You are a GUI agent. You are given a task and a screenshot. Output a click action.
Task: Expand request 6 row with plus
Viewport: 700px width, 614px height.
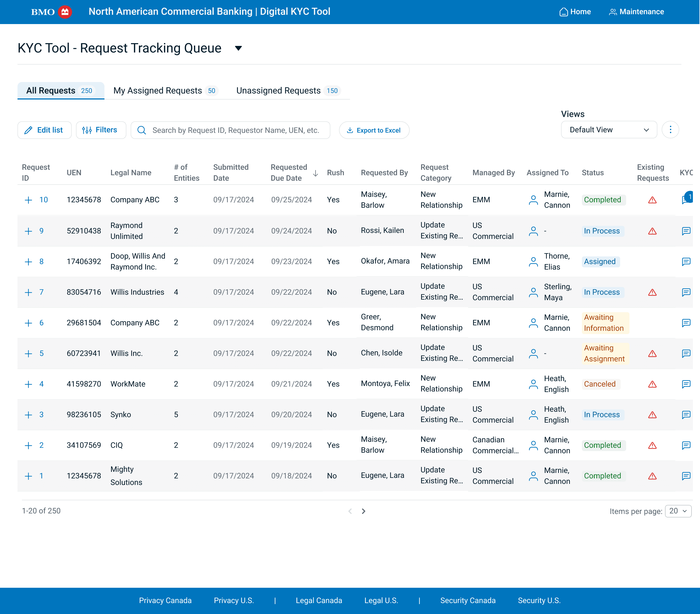(28, 323)
